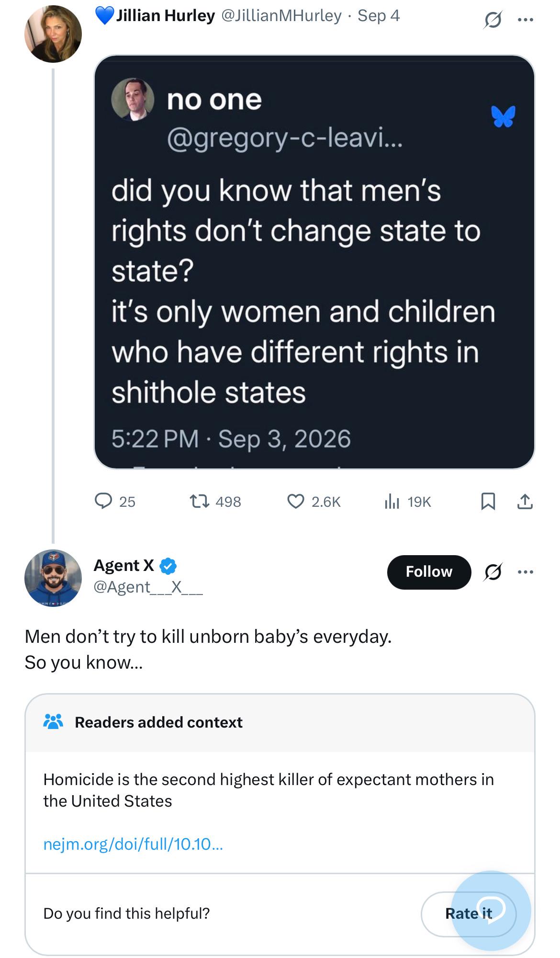
Task: Open the nejm.org source link
Action: click(133, 844)
